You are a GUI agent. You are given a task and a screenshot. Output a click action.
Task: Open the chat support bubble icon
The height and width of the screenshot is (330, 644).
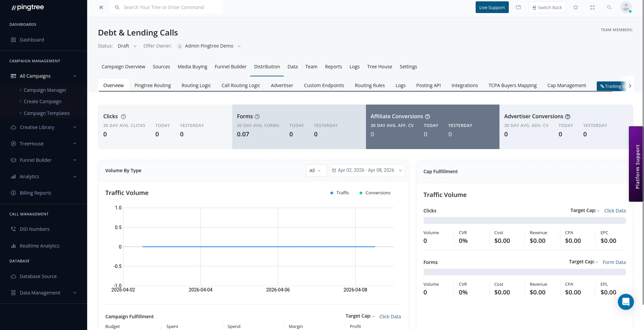coord(626,302)
